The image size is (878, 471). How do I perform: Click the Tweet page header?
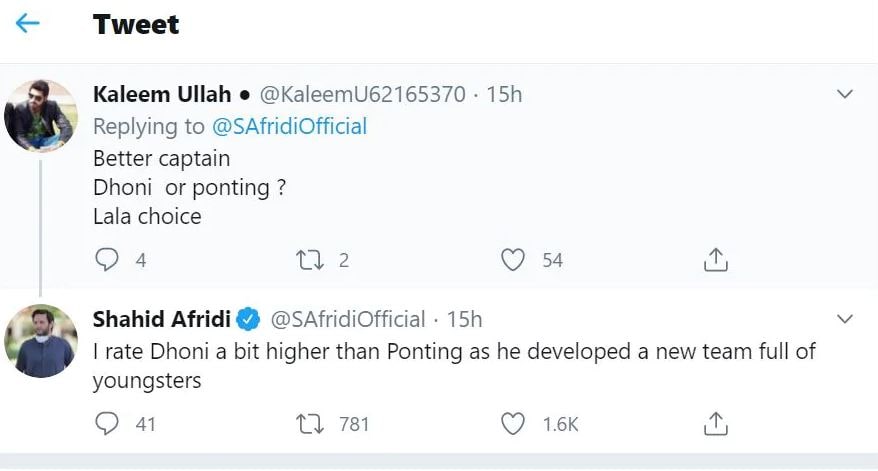click(136, 25)
